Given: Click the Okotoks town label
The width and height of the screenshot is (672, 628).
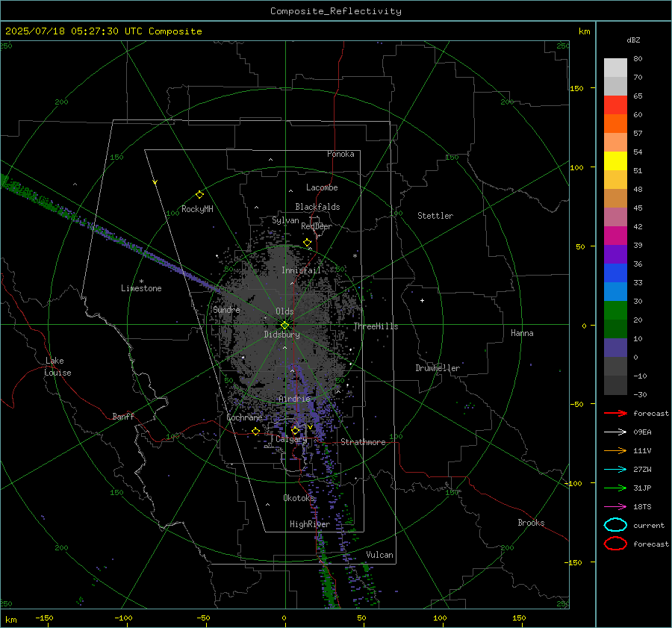Looking at the screenshot, I should (x=299, y=497).
